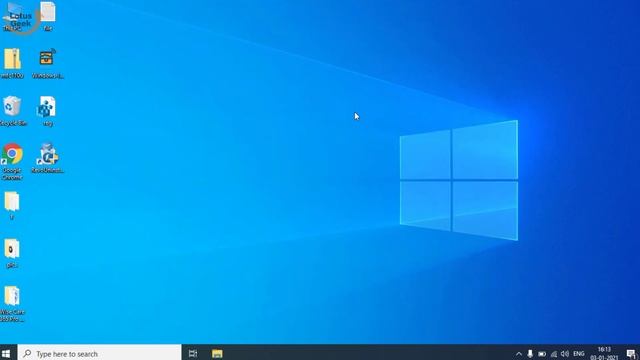The height and width of the screenshot is (360, 640).
Task: Select the blank file icon at top
Action: point(47,16)
